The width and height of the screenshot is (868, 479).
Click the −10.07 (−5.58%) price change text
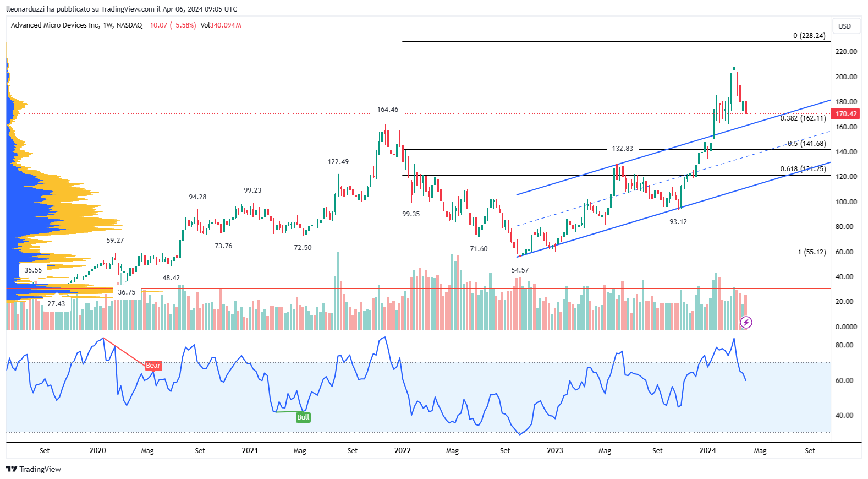pyautogui.click(x=171, y=25)
